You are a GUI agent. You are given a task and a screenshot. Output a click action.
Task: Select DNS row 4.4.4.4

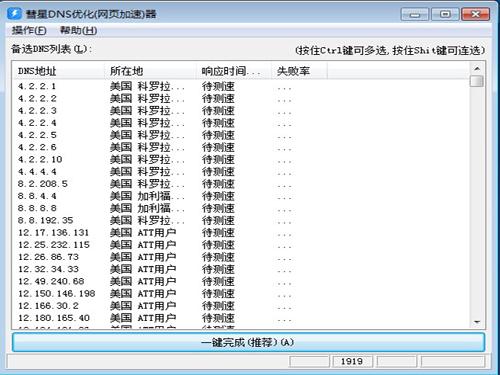(241, 172)
